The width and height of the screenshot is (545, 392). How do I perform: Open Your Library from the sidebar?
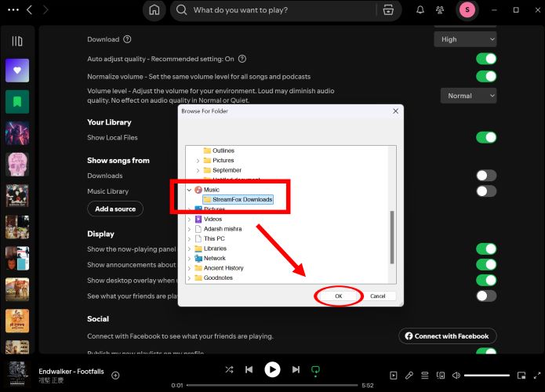coord(16,41)
